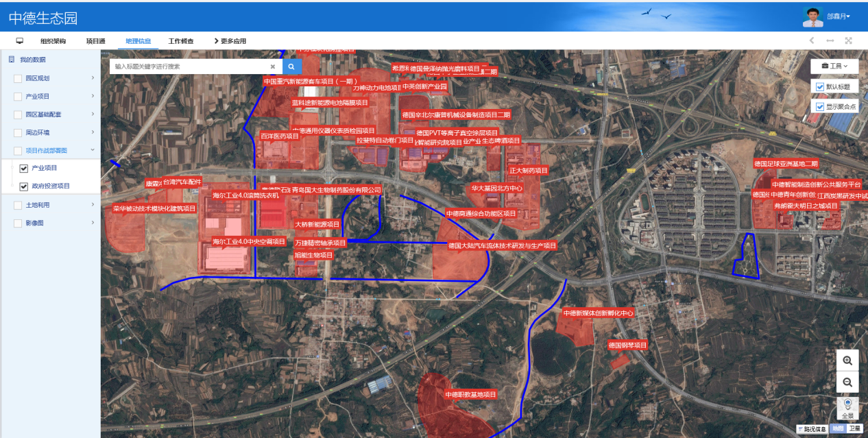This screenshot has width=868, height=438.
Task: Switch to the 工作督查 tab
Action: tap(181, 41)
